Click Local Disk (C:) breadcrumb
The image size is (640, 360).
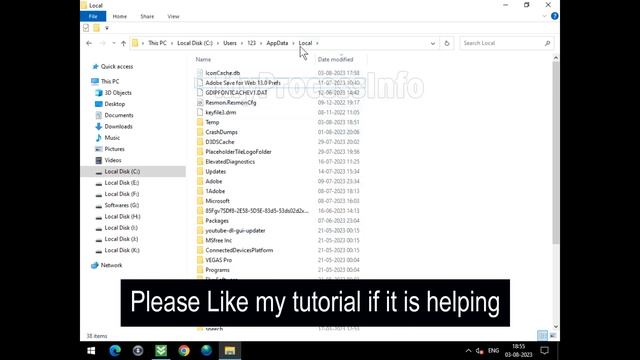point(195,43)
